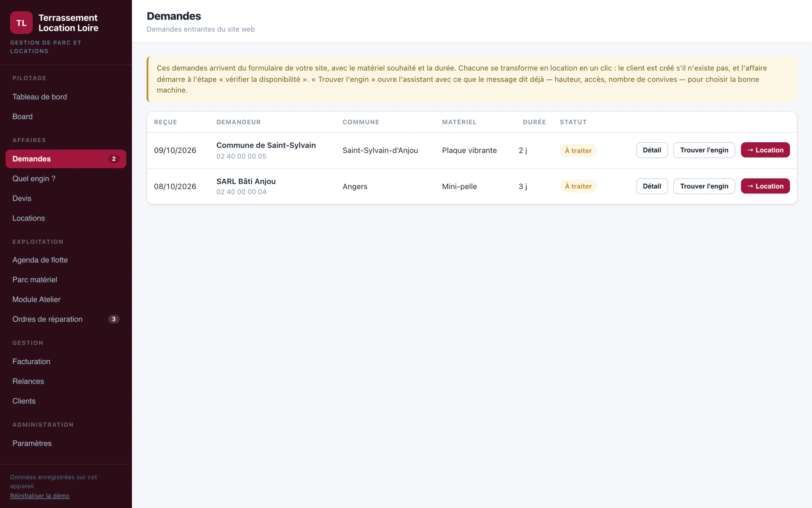This screenshot has height=508, width=812.
Task: Open the Relances page
Action: coord(66,381)
